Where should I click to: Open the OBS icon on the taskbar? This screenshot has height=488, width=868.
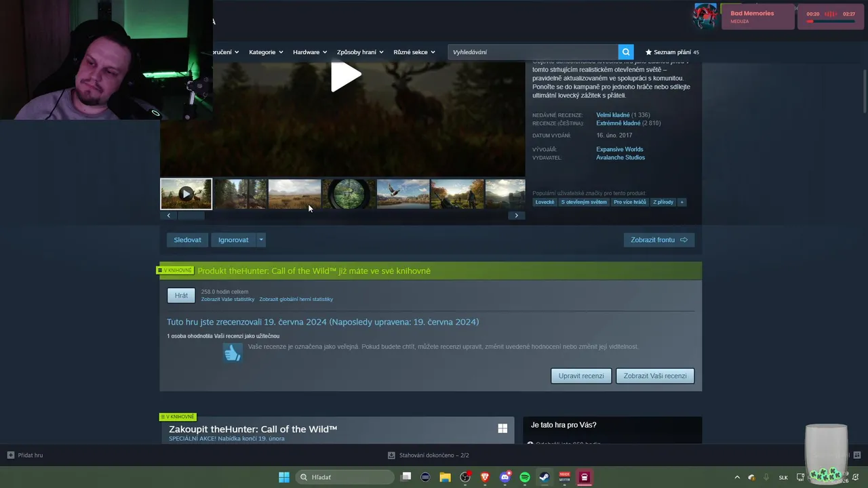(x=465, y=477)
